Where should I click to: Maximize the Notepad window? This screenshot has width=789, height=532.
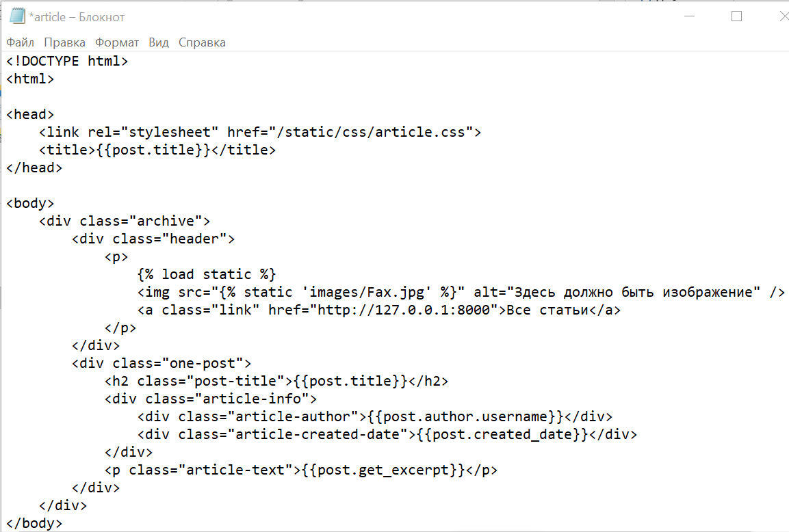736,16
